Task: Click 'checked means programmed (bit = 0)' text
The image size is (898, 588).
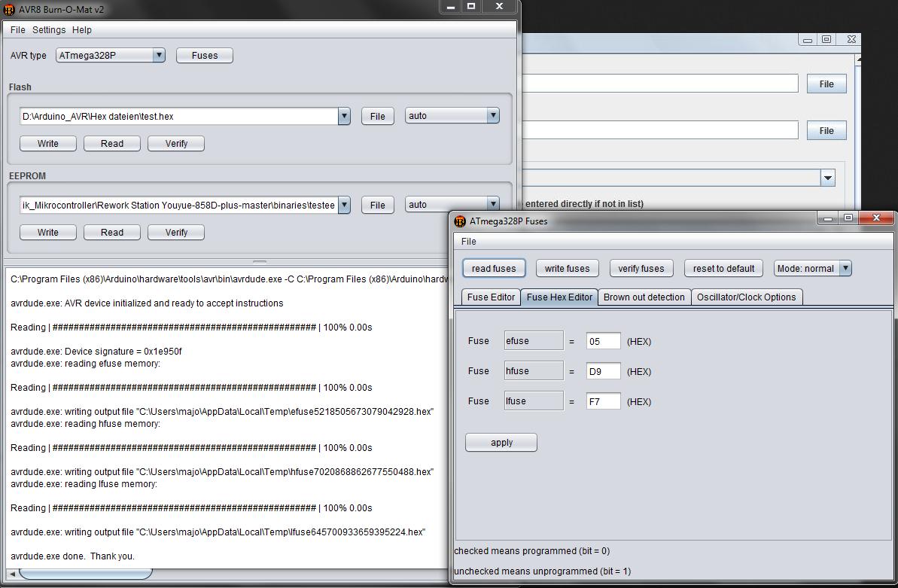Action: coord(532,551)
